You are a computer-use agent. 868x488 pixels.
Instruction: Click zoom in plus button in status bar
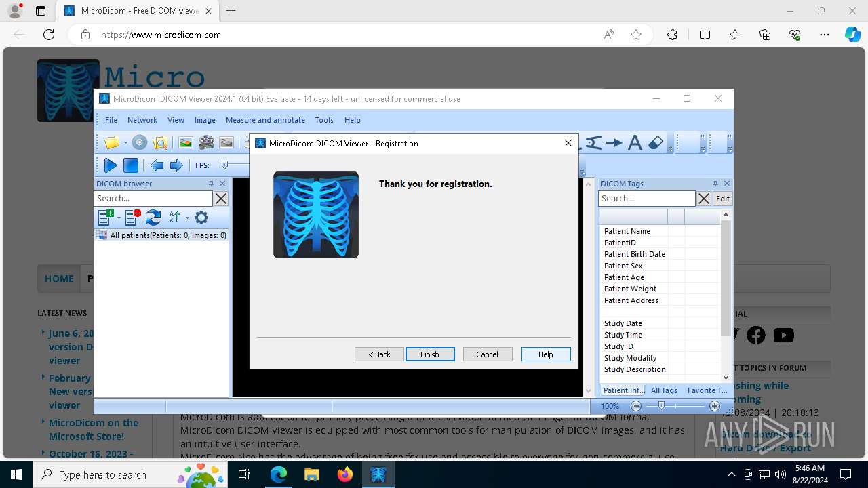coord(715,406)
